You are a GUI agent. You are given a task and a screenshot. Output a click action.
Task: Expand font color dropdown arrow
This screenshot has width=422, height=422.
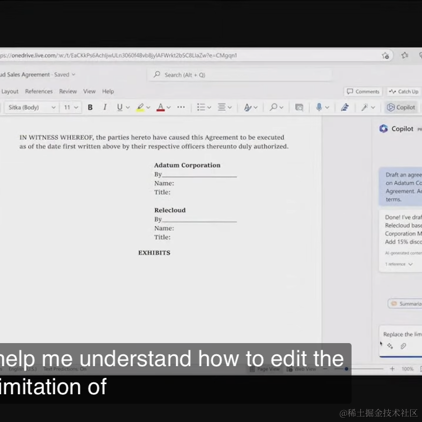tap(169, 107)
